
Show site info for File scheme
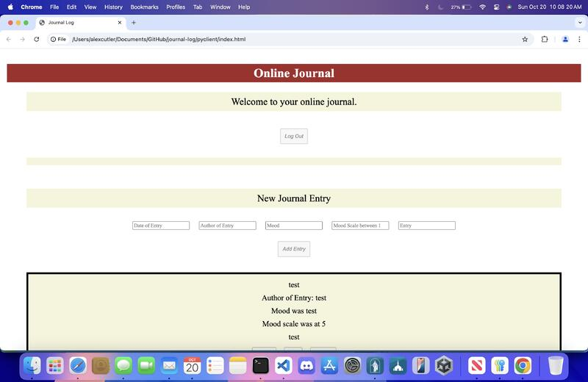59,40
